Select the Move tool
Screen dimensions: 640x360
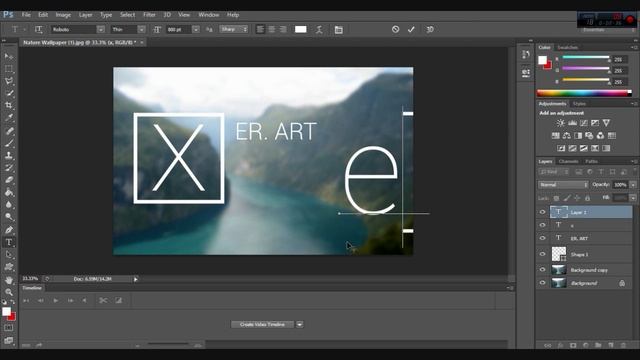pos(9,56)
